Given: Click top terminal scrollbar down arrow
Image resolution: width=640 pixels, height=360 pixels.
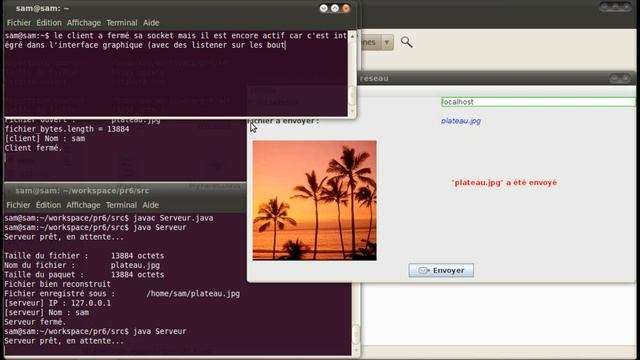Looking at the screenshot, I should tap(352, 111).
